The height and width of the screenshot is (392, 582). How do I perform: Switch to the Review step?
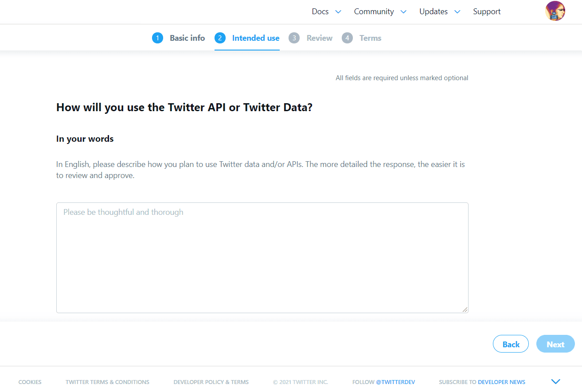point(320,38)
